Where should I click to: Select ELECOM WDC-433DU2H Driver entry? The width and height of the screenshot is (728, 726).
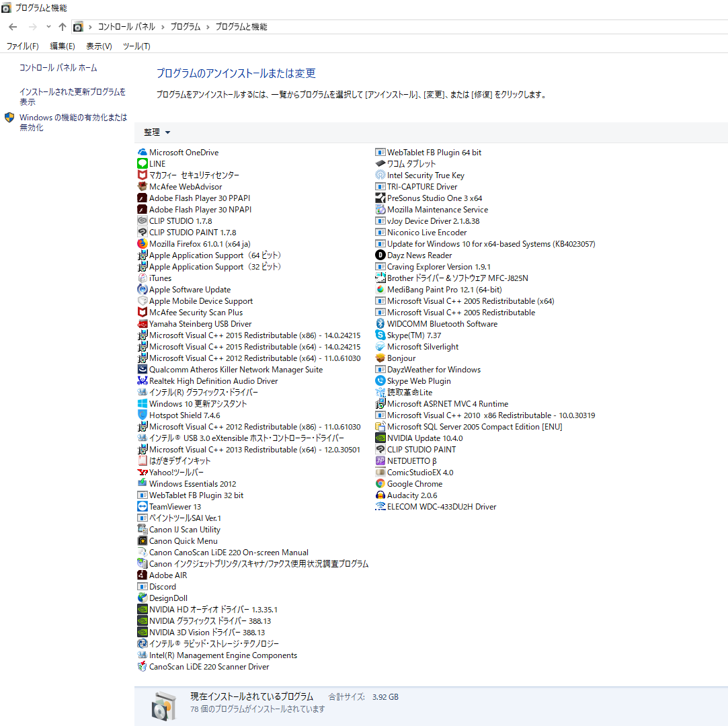(436, 507)
